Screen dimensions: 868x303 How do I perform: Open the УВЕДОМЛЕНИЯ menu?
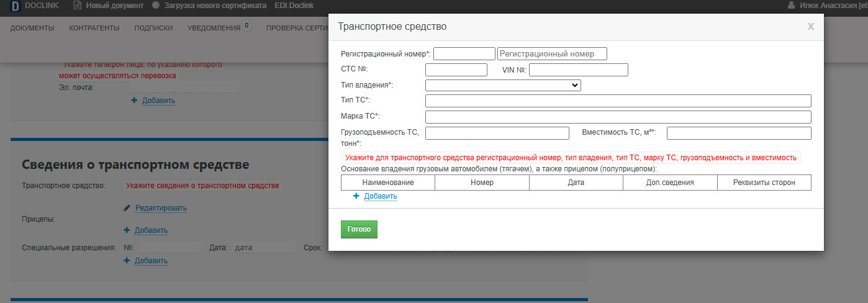tap(214, 28)
